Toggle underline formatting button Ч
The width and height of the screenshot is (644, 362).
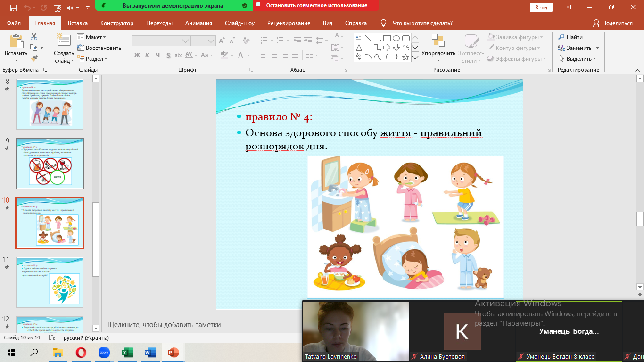[x=157, y=55]
